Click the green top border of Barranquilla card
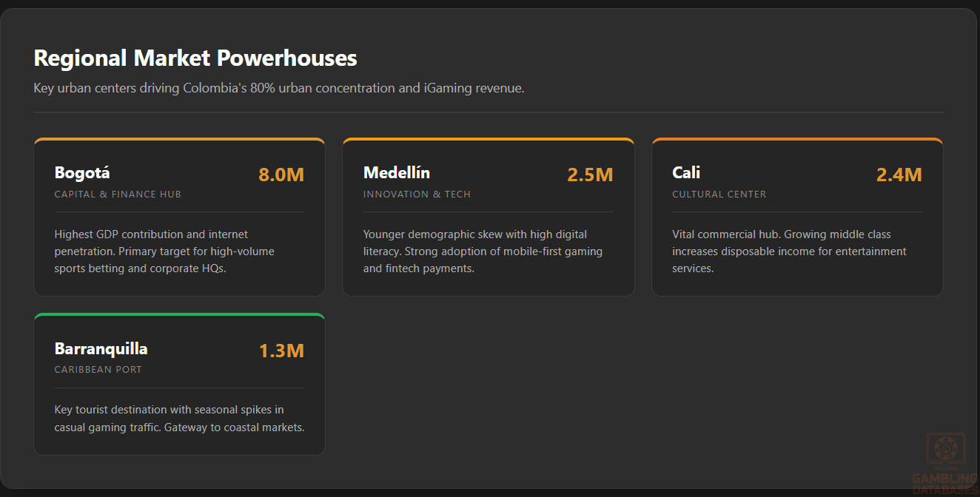 [179, 315]
